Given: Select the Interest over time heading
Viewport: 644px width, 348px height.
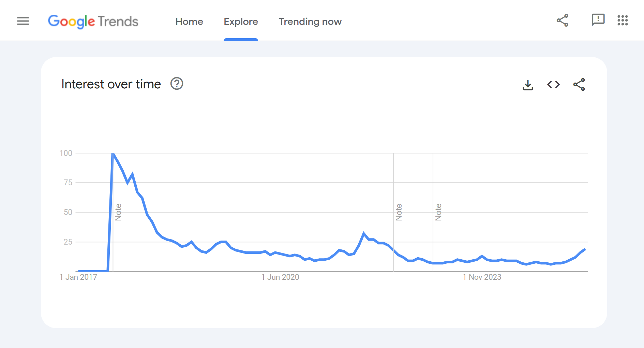Looking at the screenshot, I should (111, 84).
